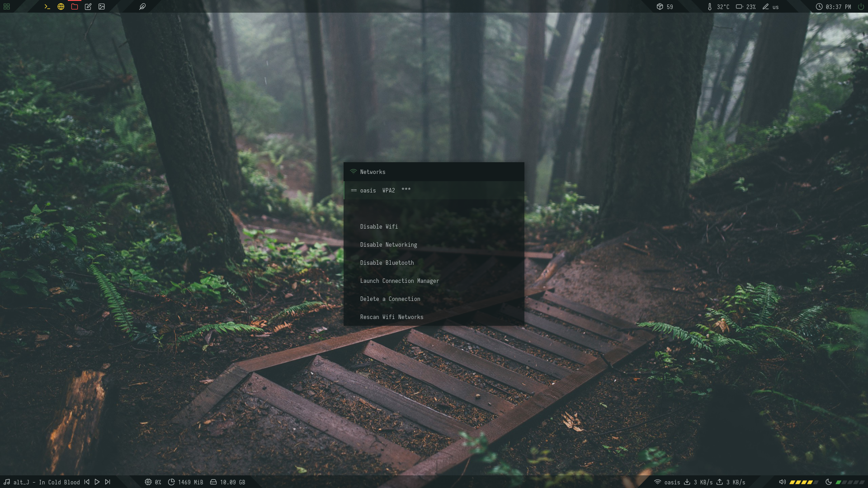868x488 pixels.
Task: Skip to the next track
Action: tap(108, 482)
